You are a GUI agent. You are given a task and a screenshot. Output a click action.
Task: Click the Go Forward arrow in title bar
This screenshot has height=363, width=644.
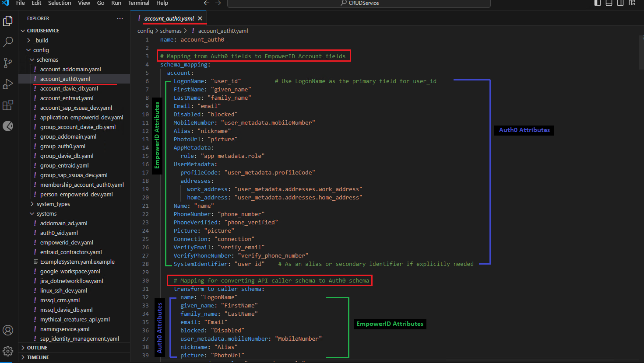coord(218,3)
